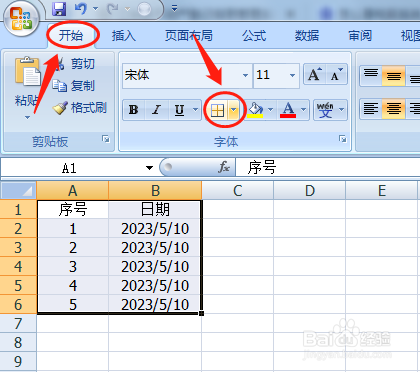
Task: Open the phonetic guide dropdown arrow
Action: (x=342, y=110)
